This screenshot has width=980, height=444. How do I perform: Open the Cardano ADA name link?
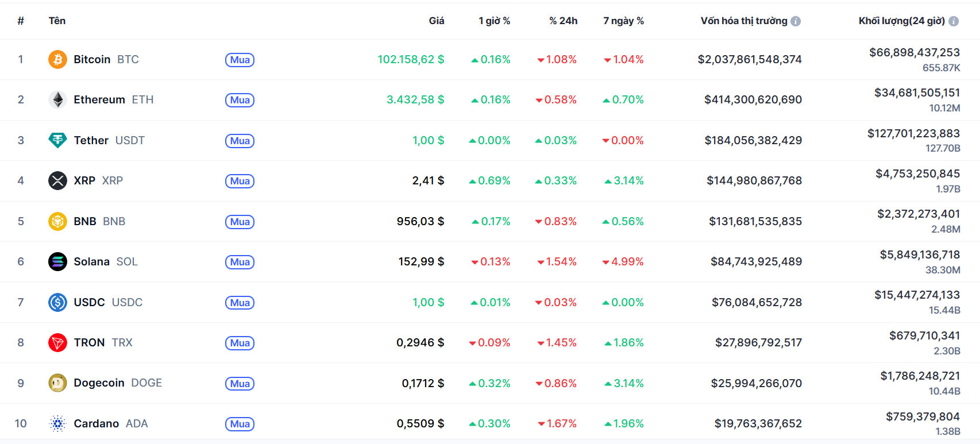click(111, 424)
